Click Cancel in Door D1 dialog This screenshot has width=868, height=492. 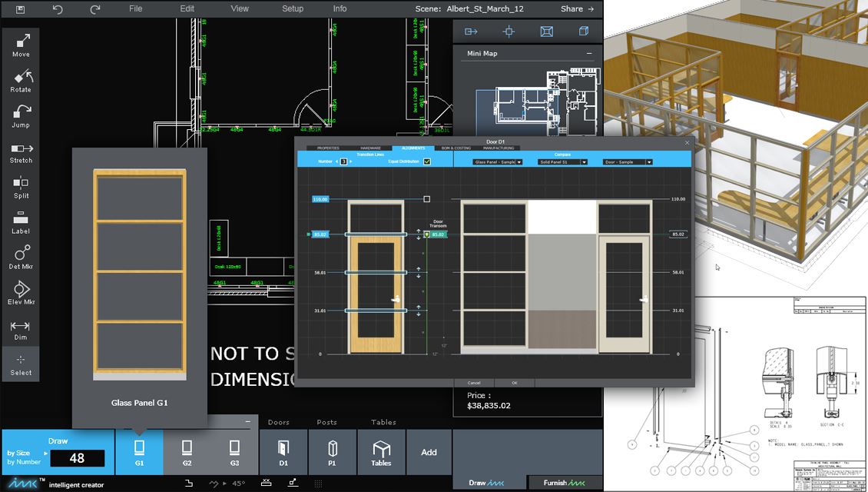[475, 383]
